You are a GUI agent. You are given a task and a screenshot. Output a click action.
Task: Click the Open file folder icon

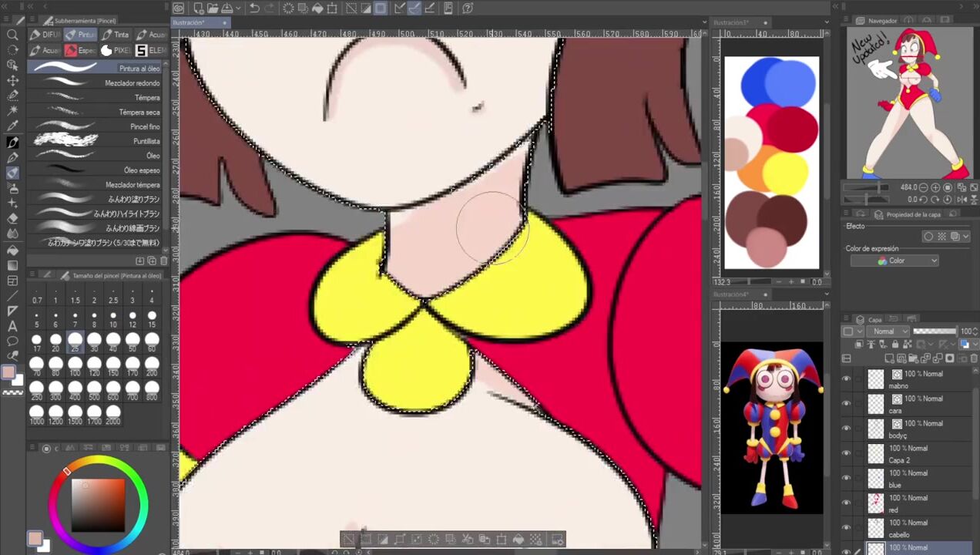[x=213, y=8]
